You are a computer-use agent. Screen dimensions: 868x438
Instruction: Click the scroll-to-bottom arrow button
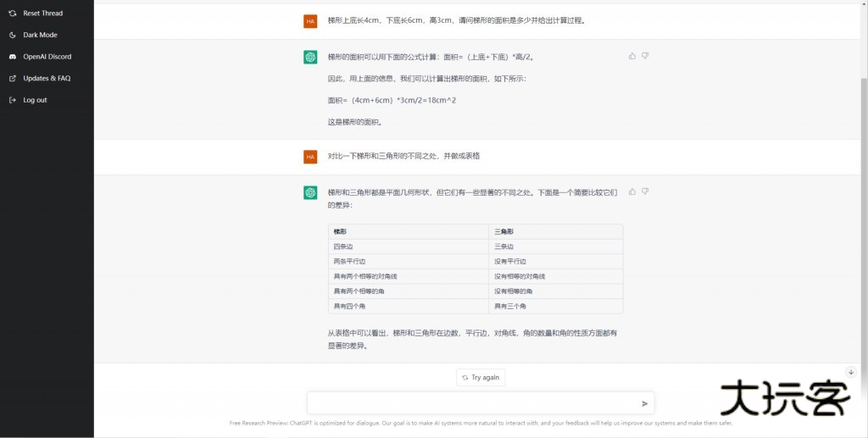point(851,372)
